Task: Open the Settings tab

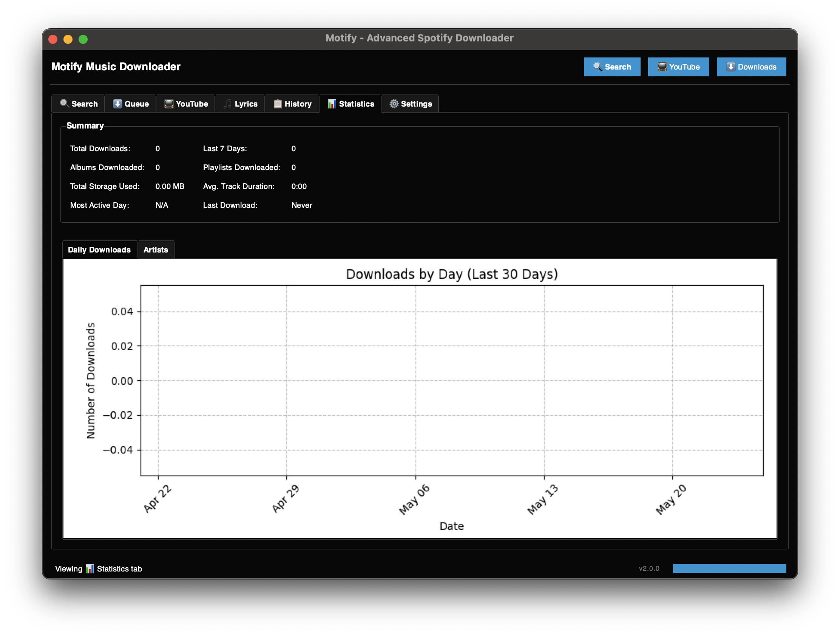Action: [411, 104]
